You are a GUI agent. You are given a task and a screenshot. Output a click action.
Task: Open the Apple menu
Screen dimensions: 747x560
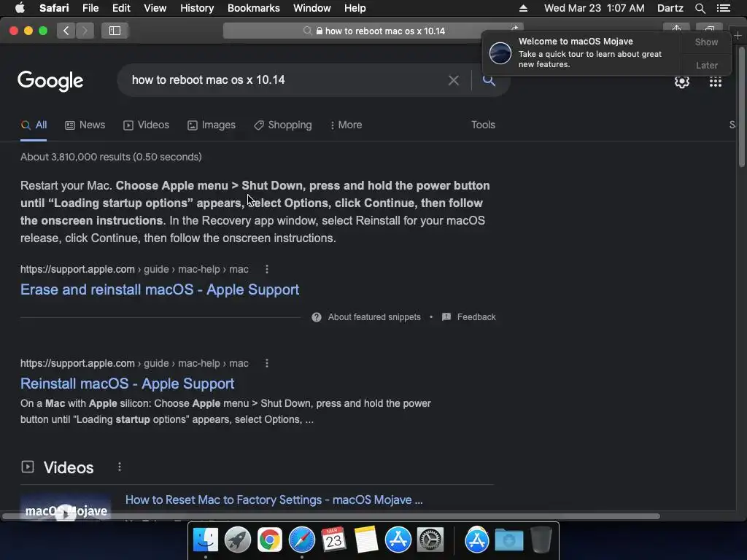(20, 8)
